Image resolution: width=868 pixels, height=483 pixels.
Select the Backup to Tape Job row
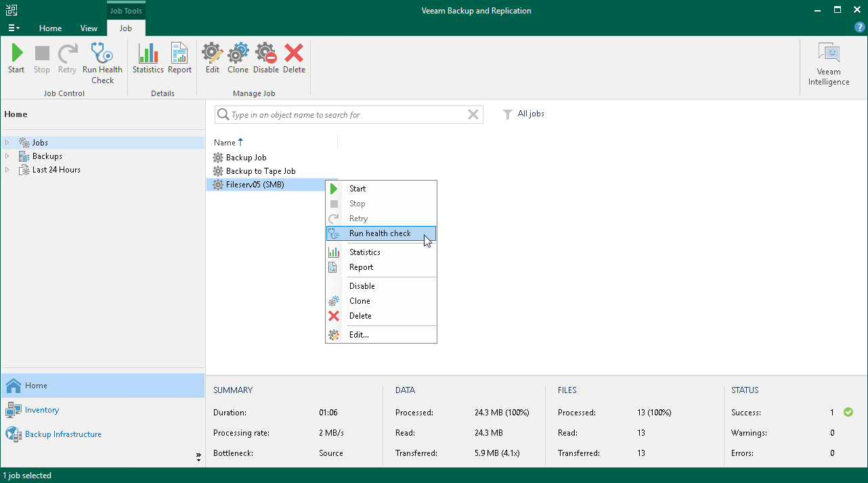click(261, 171)
